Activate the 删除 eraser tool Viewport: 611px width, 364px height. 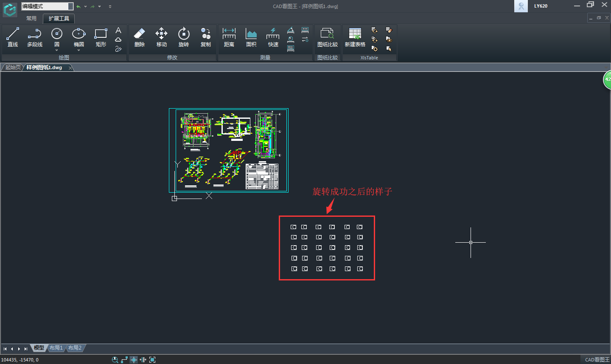click(139, 37)
